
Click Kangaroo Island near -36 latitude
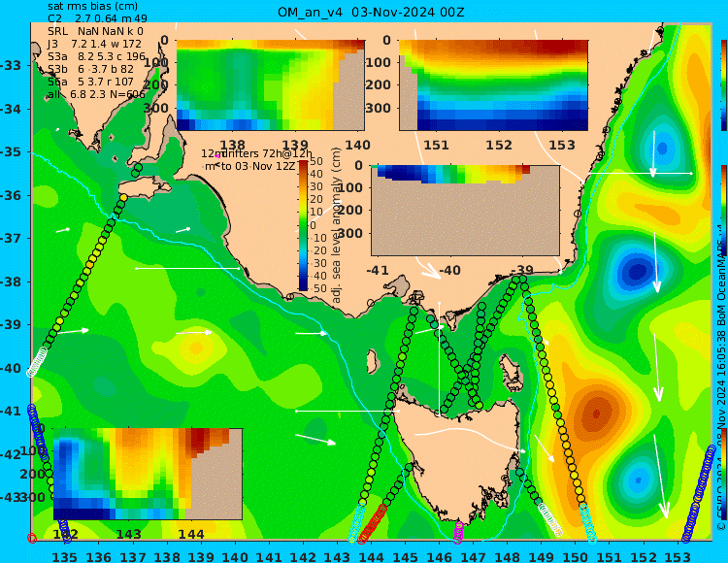(144, 187)
